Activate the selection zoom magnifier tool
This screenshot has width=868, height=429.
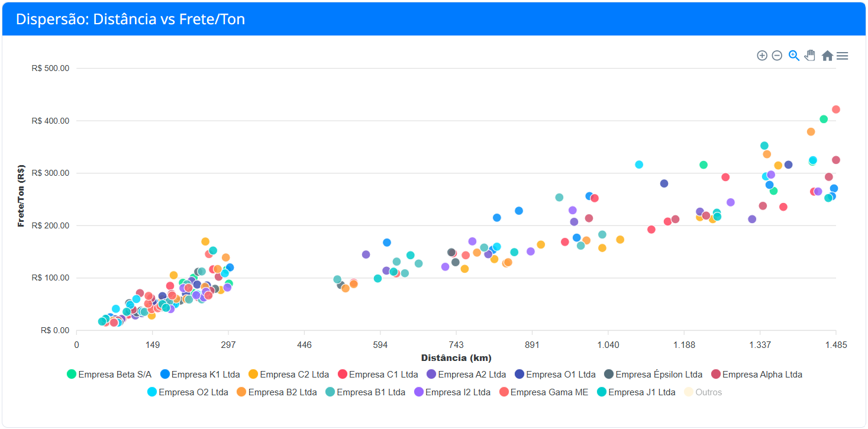coord(793,56)
